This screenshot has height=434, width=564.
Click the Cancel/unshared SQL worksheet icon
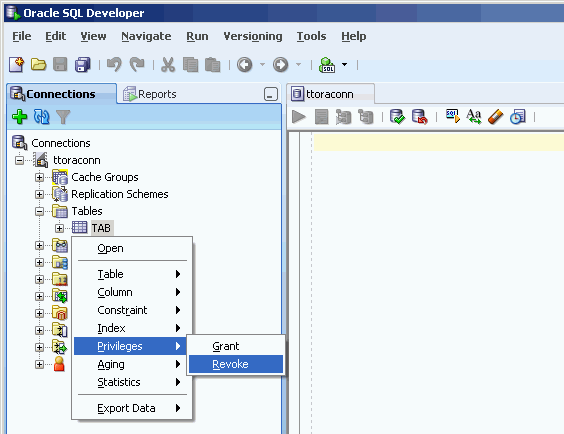coord(452,117)
